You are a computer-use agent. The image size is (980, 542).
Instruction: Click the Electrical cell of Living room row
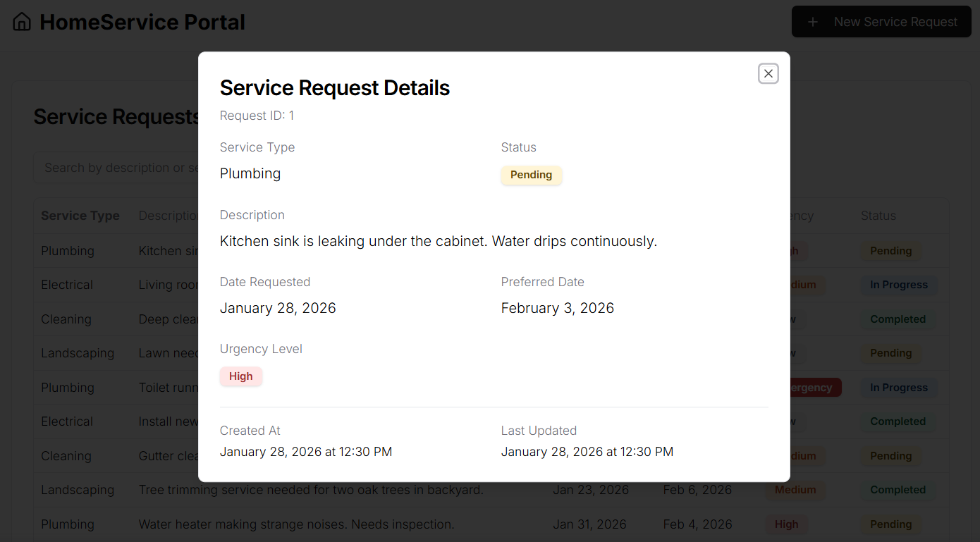coord(67,285)
